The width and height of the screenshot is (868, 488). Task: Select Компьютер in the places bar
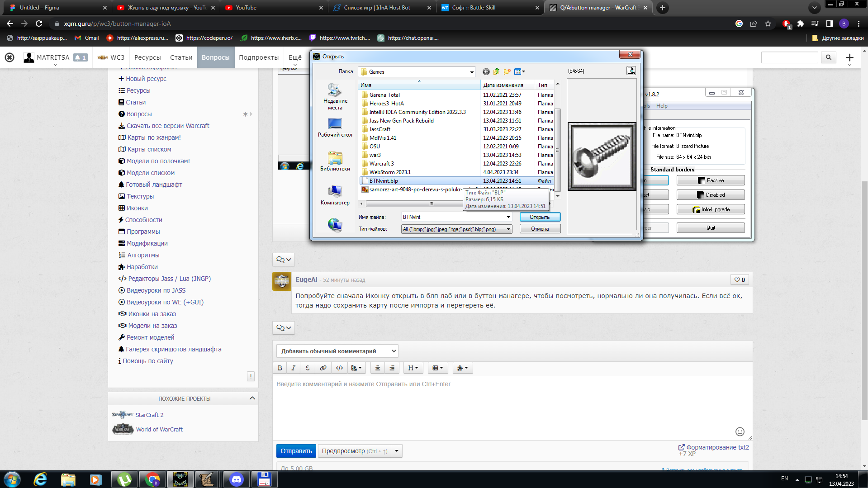pyautogui.click(x=335, y=195)
